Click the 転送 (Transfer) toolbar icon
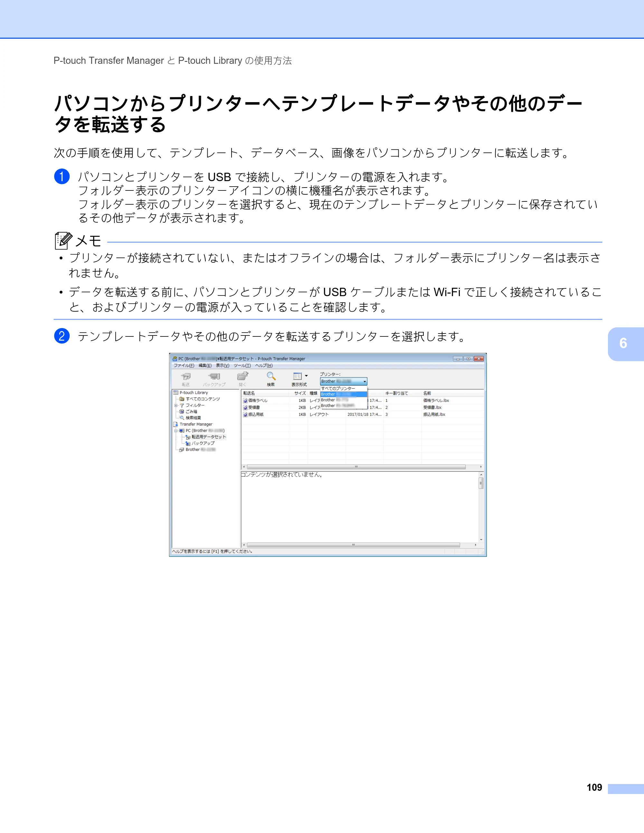The width and height of the screenshot is (644, 833). point(185,376)
